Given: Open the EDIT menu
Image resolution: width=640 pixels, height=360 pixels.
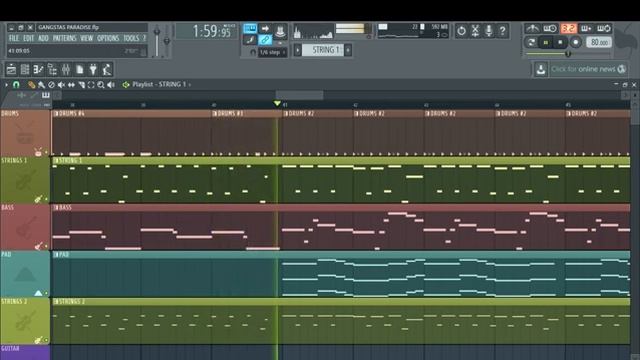Looking at the screenshot, I should 28,38.
